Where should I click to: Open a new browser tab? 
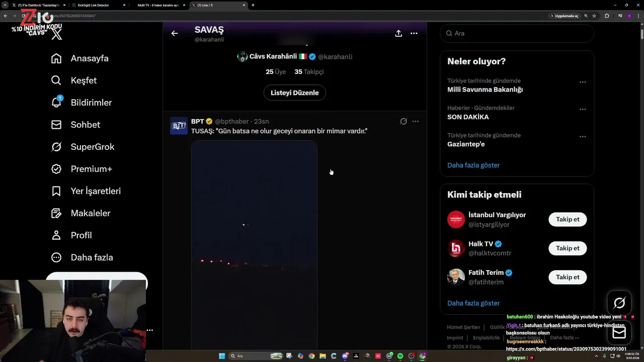(x=253, y=5)
